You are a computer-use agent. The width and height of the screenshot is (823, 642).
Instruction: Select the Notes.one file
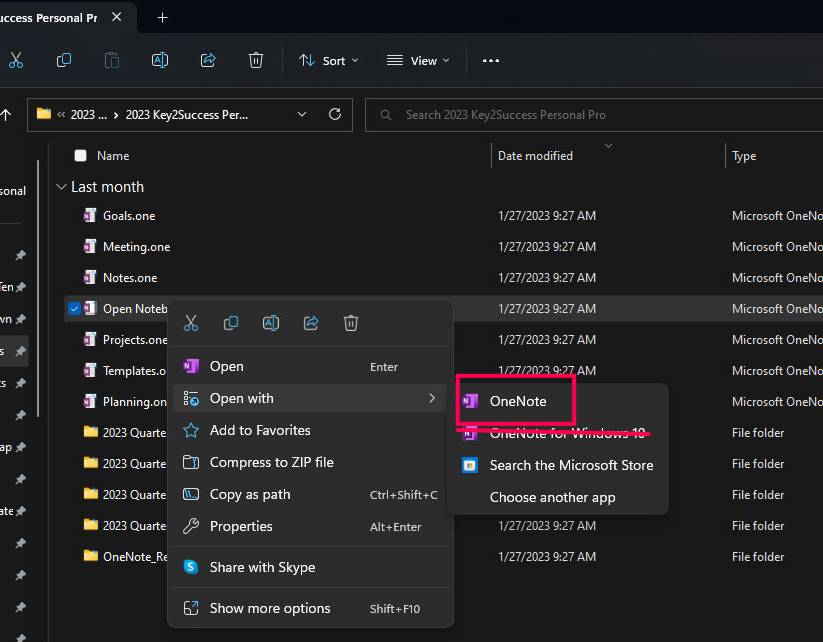point(130,278)
